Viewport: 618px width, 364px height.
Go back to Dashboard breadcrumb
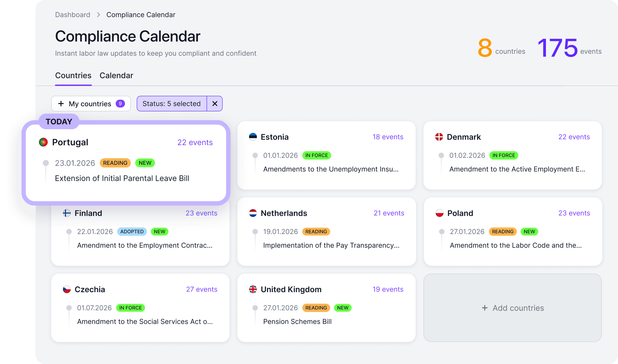tap(73, 15)
